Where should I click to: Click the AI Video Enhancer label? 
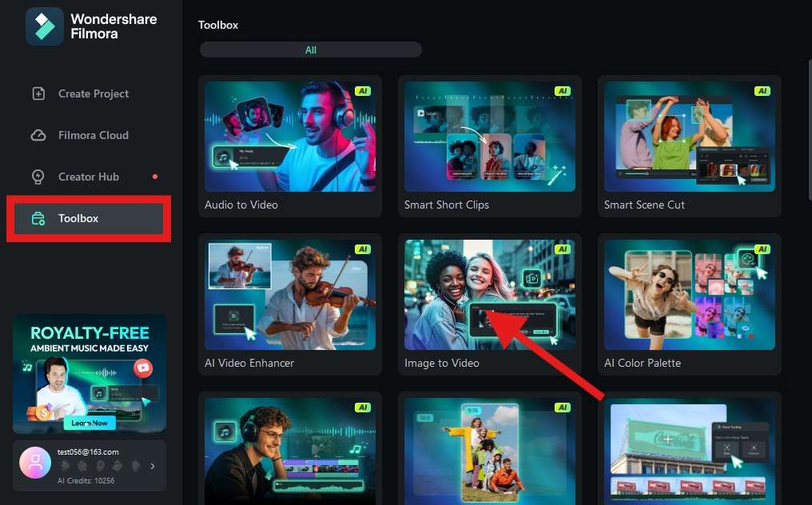[249, 363]
